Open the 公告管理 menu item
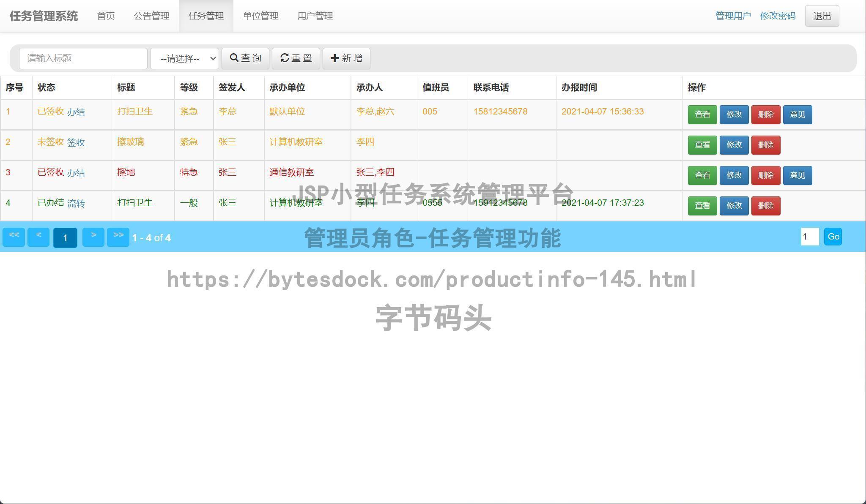 pyautogui.click(x=151, y=16)
